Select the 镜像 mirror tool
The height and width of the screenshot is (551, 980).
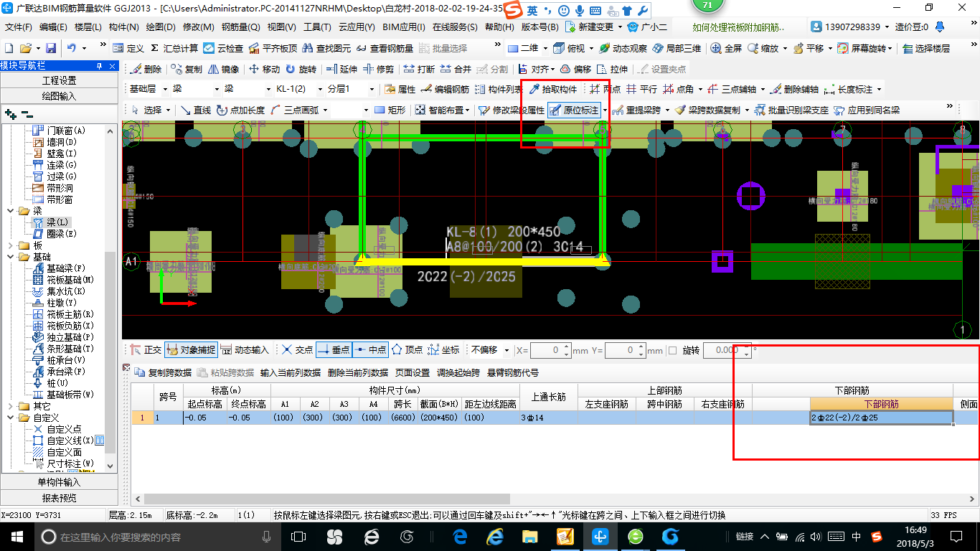tap(223, 70)
